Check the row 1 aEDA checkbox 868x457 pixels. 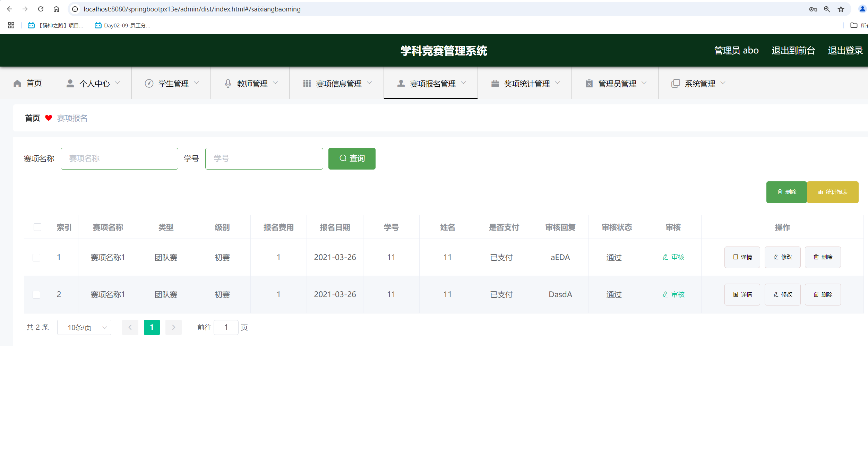pyautogui.click(x=36, y=258)
